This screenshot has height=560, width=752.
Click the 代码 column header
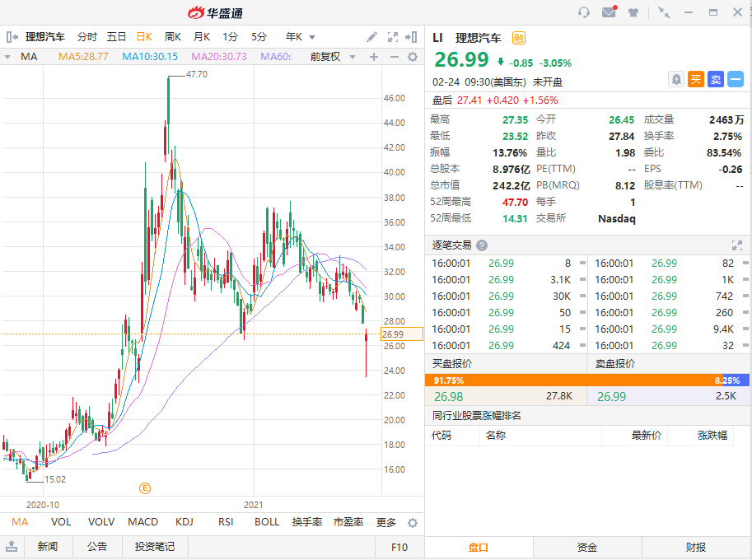tap(441, 436)
